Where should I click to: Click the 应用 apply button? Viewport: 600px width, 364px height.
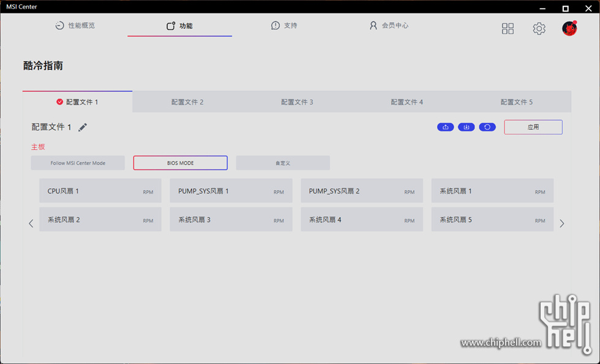tap(533, 127)
